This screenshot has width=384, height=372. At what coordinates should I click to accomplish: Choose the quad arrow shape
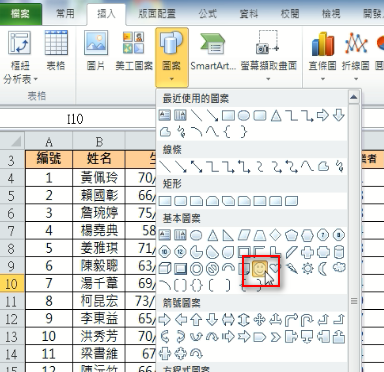[x=260, y=320]
